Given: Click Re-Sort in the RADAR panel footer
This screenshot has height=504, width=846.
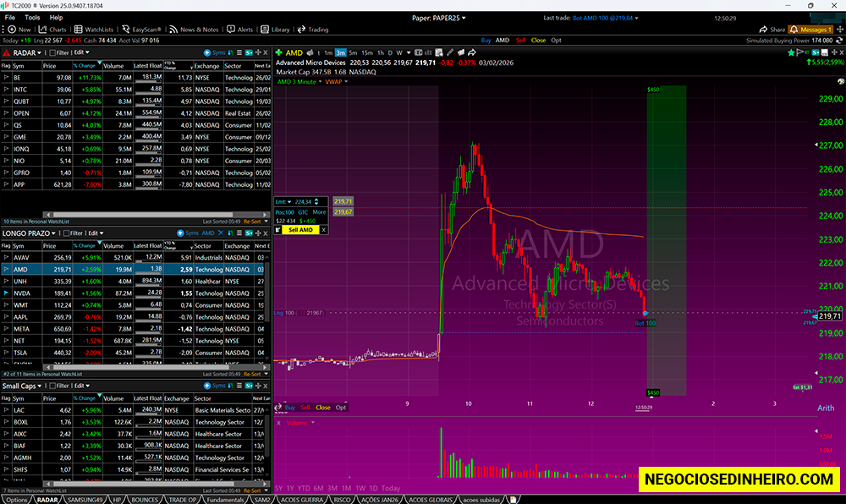Looking at the screenshot, I should click(x=252, y=222).
